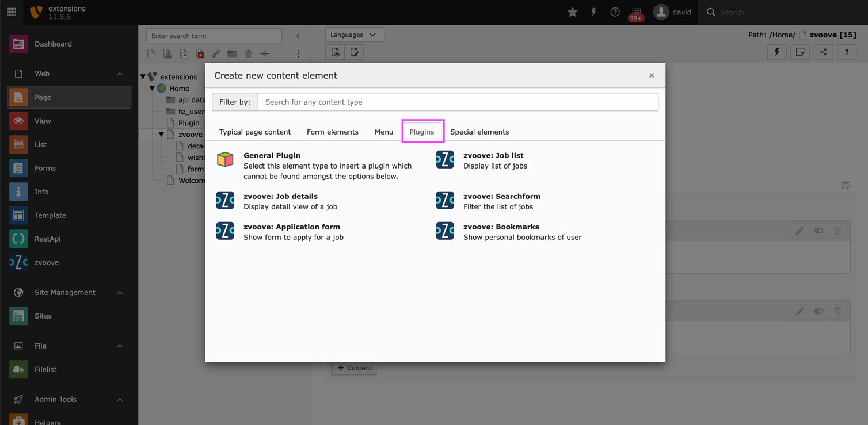The width and height of the screenshot is (868, 425).
Task: Open the Filelist module
Action: tap(69, 369)
